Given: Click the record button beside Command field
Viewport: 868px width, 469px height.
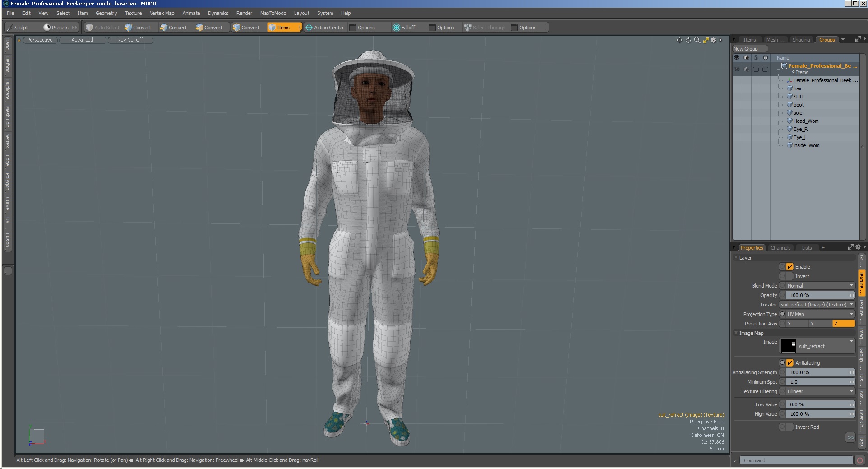Looking at the screenshot, I should coord(860,460).
